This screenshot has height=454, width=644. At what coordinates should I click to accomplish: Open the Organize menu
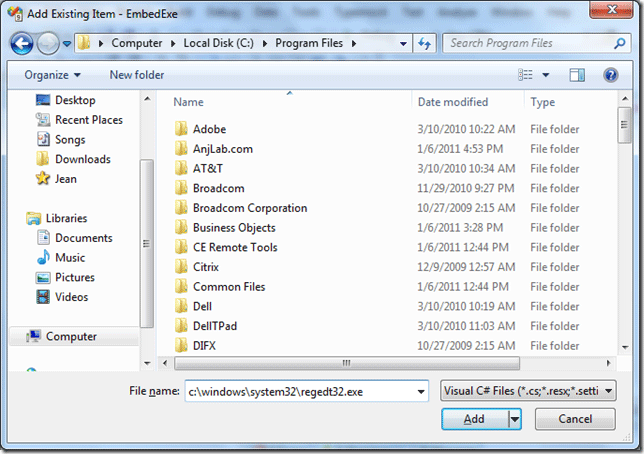52,75
